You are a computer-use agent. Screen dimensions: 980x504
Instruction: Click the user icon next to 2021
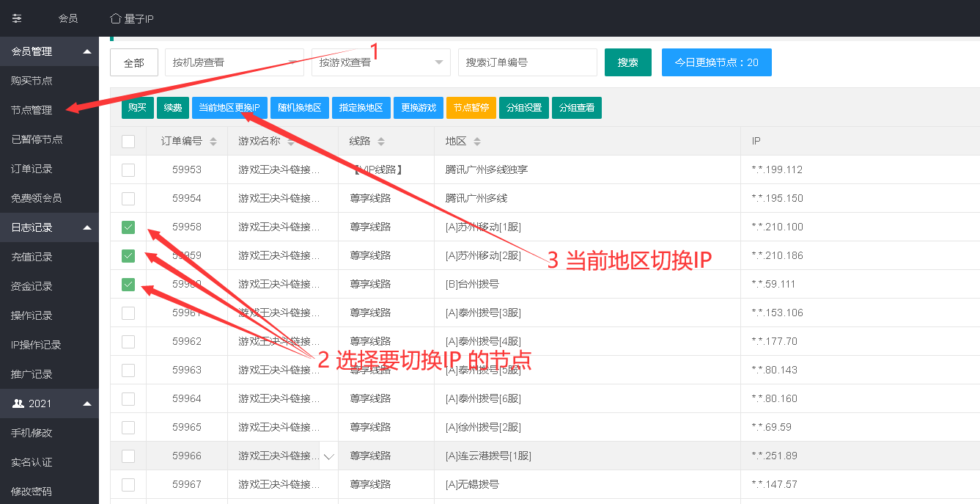[x=18, y=403]
